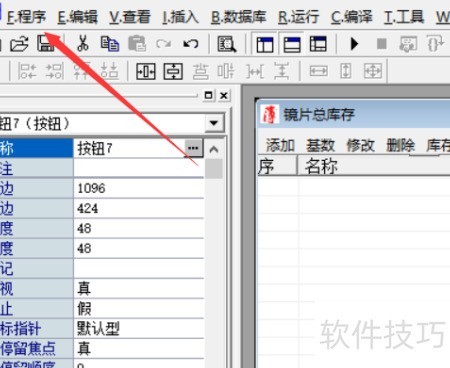Copy using the duplicate pages icon

pyautogui.click(x=110, y=44)
